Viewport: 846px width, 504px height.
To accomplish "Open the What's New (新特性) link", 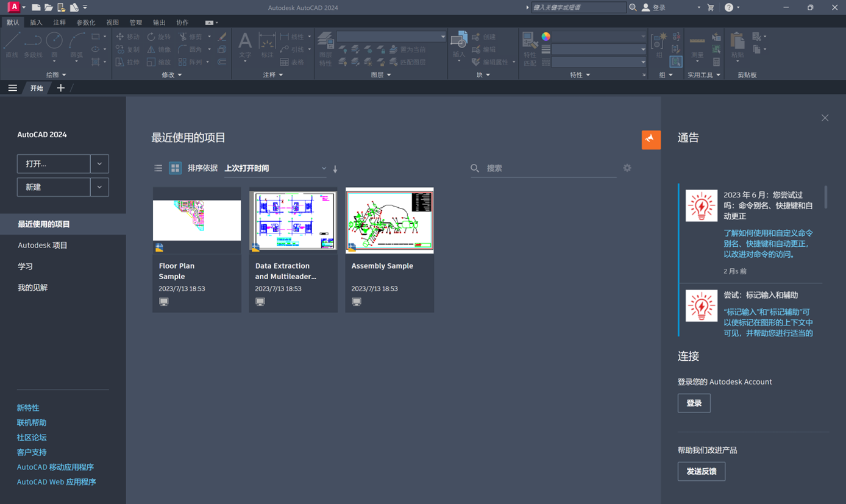I will point(28,408).
